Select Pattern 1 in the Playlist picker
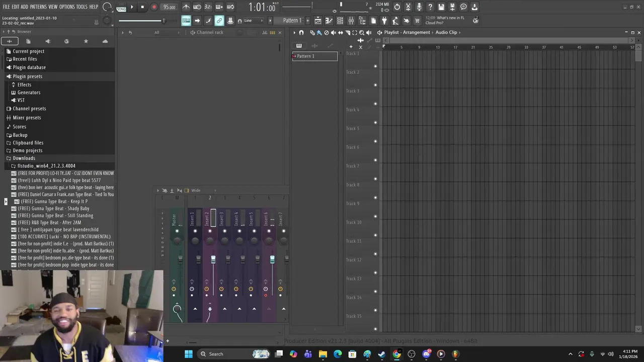 pos(315,56)
